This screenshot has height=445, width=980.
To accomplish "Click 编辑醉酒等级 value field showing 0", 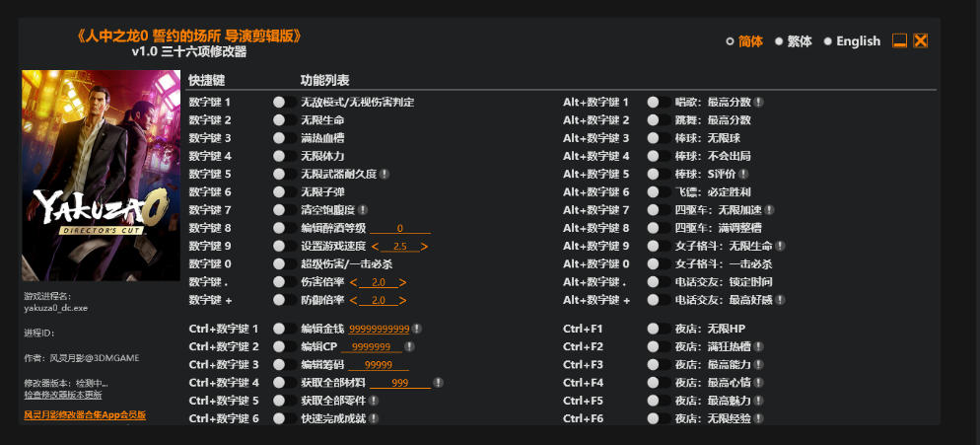I will pyautogui.click(x=400, y=229).
